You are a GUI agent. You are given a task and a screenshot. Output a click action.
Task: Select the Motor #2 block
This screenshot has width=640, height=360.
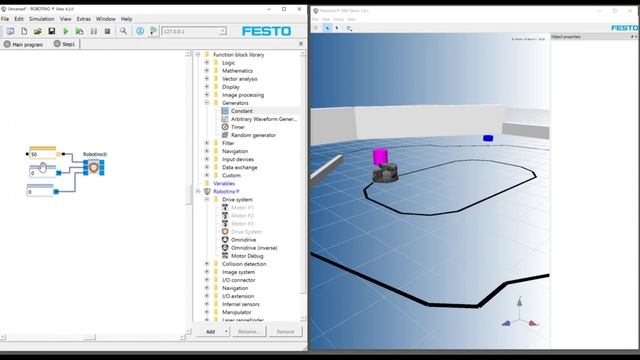(x=242, y=216)
